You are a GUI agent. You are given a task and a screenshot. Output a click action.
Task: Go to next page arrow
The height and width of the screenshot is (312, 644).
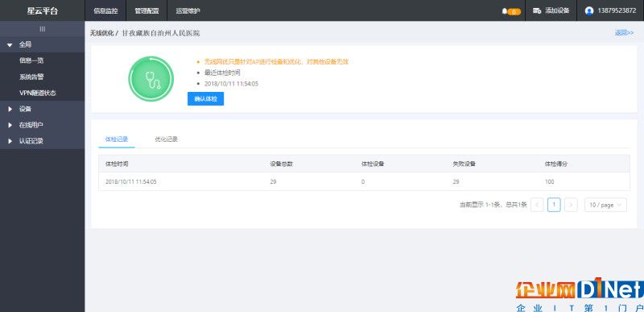[571, 205]
